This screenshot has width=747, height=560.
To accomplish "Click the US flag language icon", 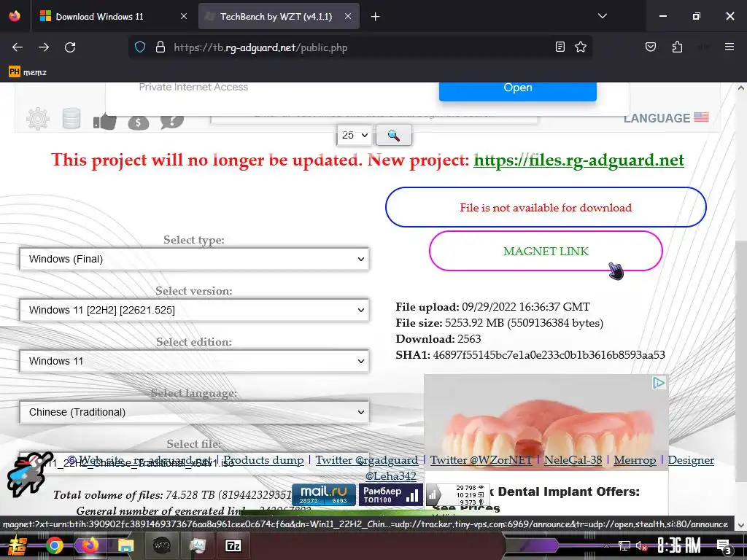I will pyautogui.click(x=701, y=117).
